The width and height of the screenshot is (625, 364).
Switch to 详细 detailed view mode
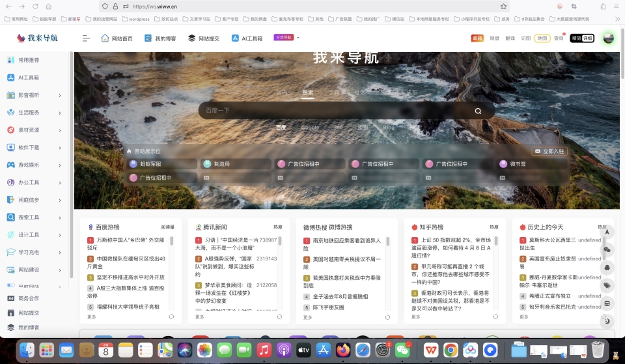click(588, 38)
